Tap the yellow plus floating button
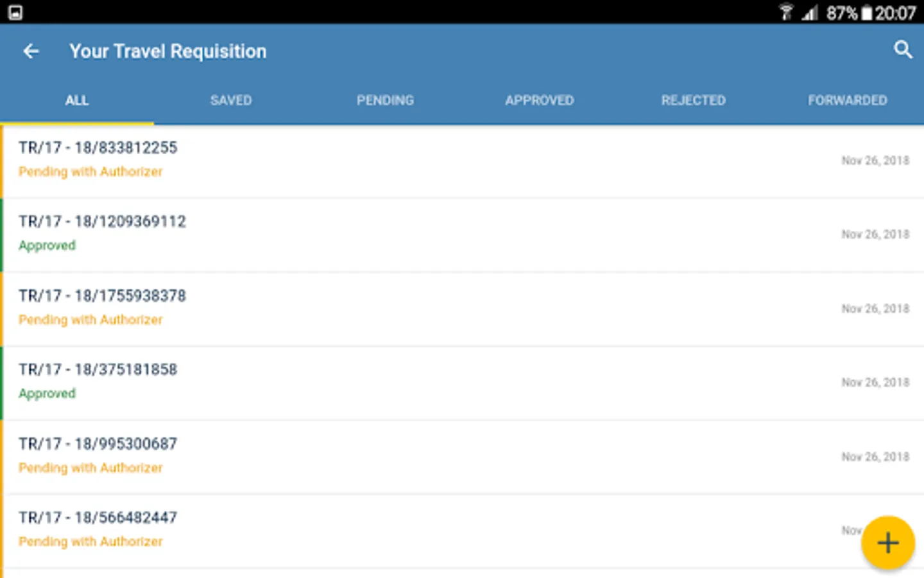 point(888,543)
